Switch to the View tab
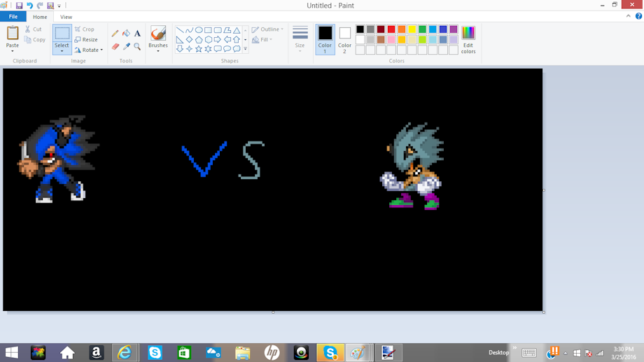 point(66,17)
